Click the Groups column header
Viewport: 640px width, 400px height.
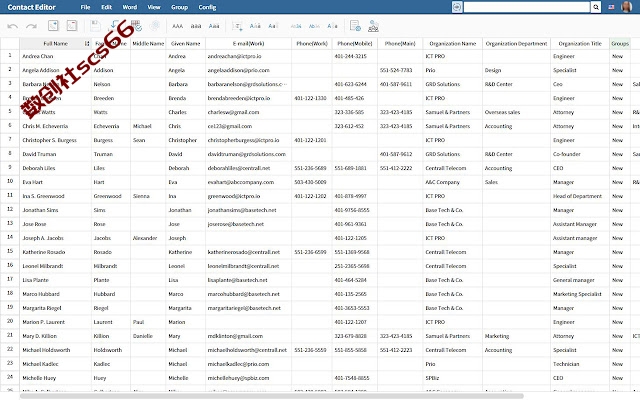(620, 44)
